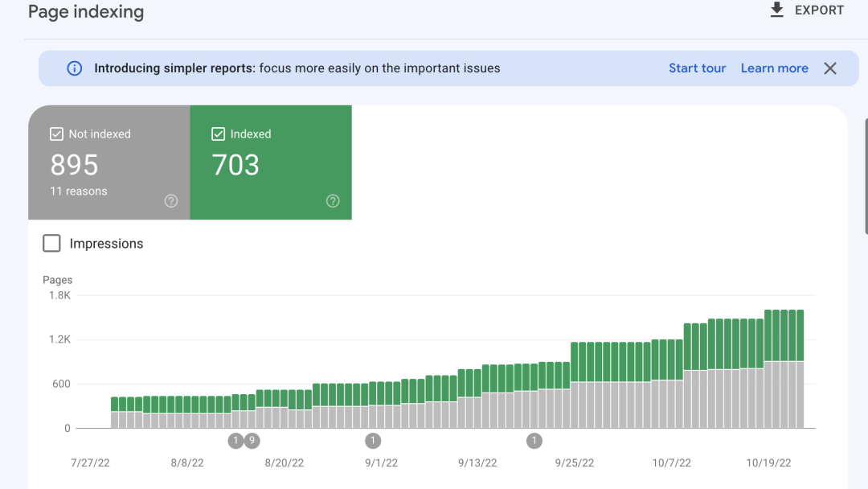The image size is (868, 489).
Task: Click annotation marker near 9/21/22
Action: click(x=534, y=440)
